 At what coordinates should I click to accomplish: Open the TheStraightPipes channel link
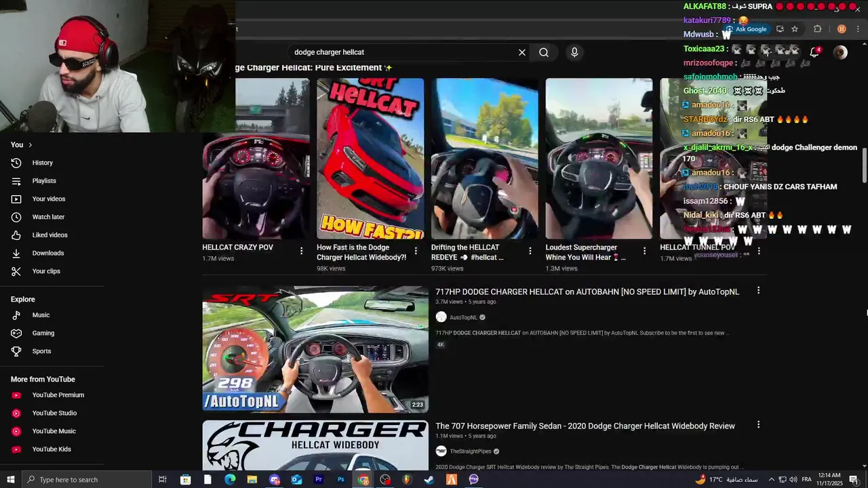pyautogui.click(x=471, y=451)
